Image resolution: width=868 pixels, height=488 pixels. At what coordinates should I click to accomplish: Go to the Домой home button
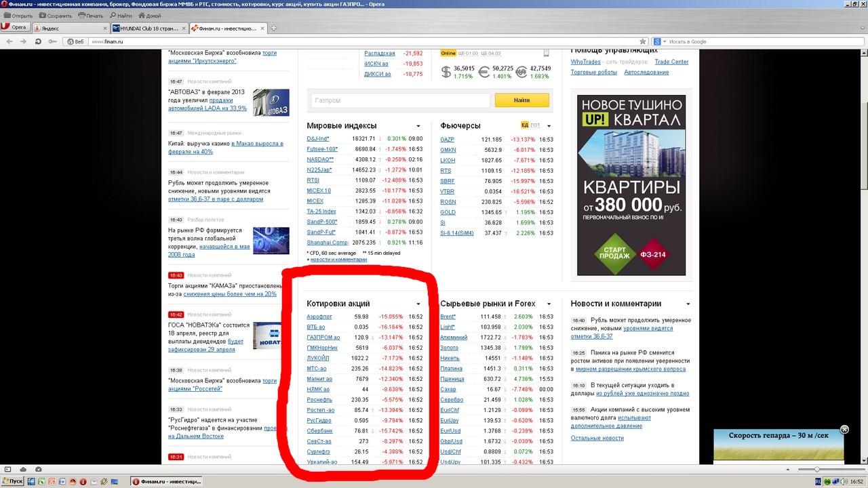click(149, 15)
